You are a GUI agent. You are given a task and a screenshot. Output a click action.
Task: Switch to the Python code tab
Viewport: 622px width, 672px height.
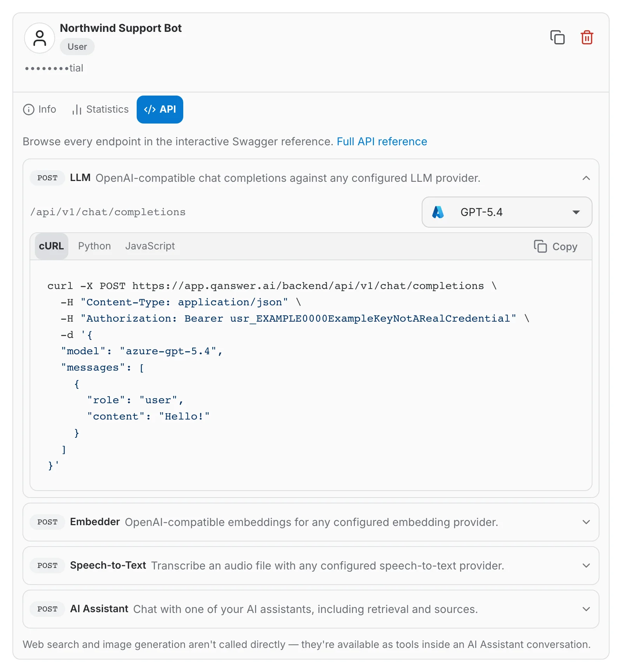tap(94, 246)
